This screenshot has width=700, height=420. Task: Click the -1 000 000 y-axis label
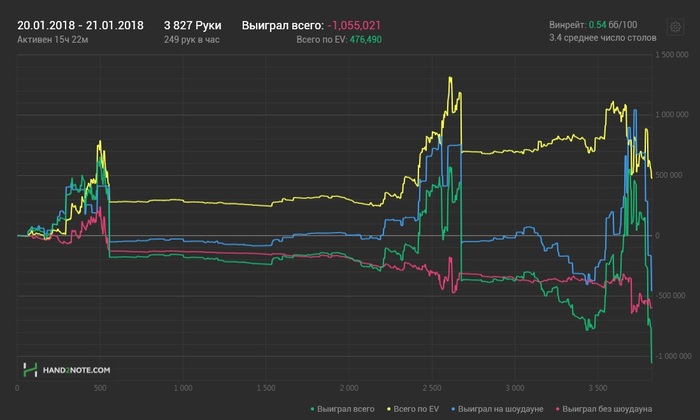coord(672,356)
